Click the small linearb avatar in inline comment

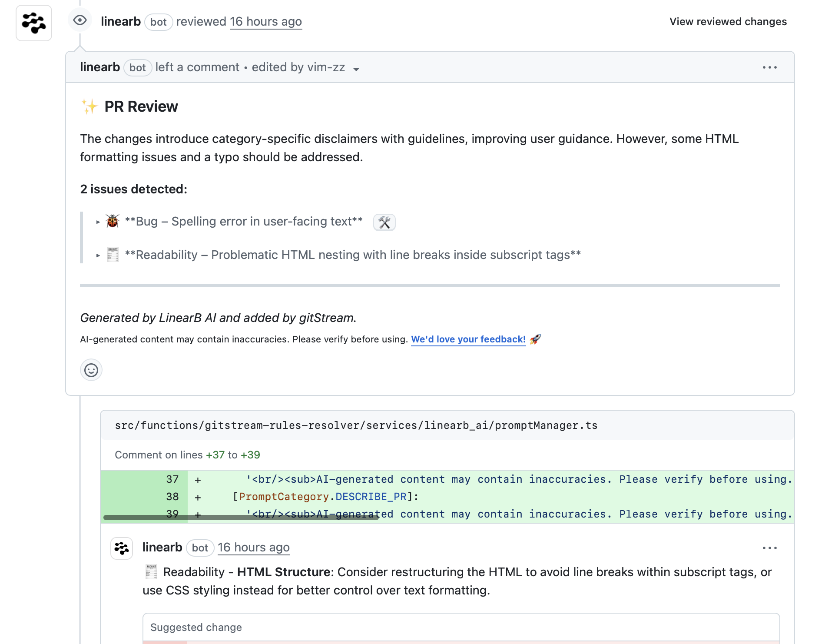[x=122, y=548]
